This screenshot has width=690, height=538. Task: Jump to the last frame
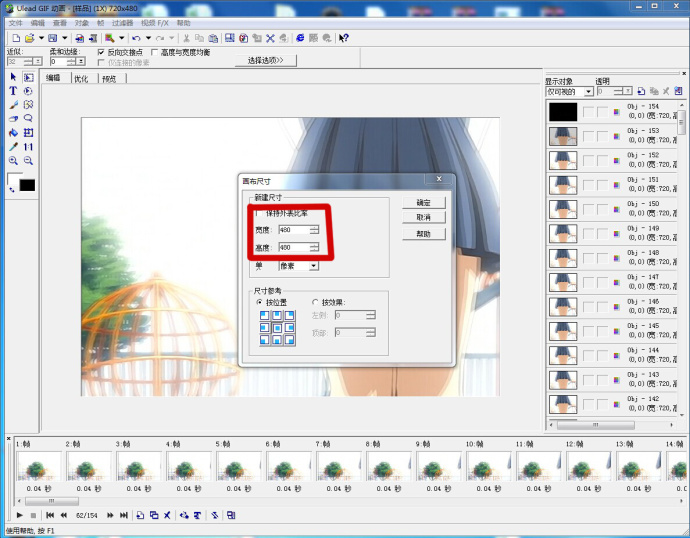(x=124, y=515)
